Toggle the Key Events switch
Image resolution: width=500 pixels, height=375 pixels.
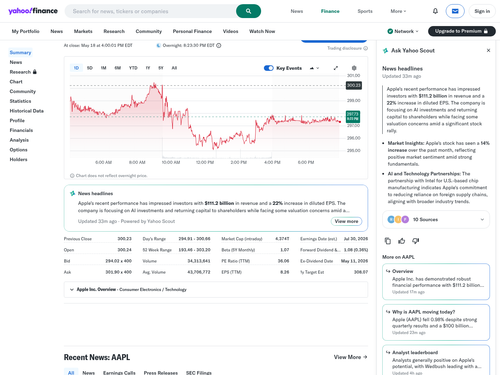[269, 68]
